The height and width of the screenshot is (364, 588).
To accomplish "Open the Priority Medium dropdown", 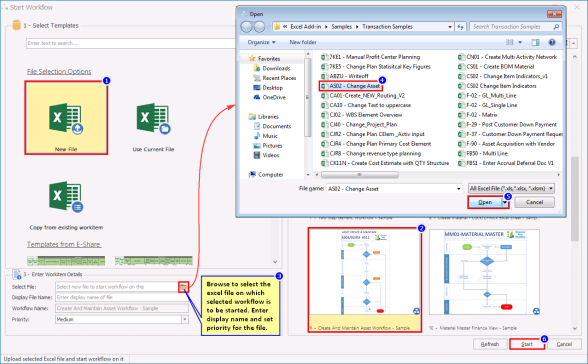I will coord(185,319).
